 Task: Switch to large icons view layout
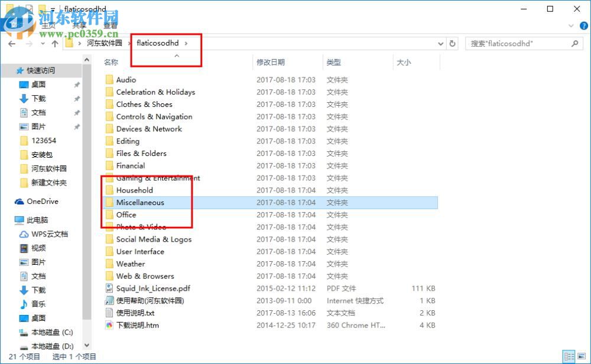pos(582,356)
